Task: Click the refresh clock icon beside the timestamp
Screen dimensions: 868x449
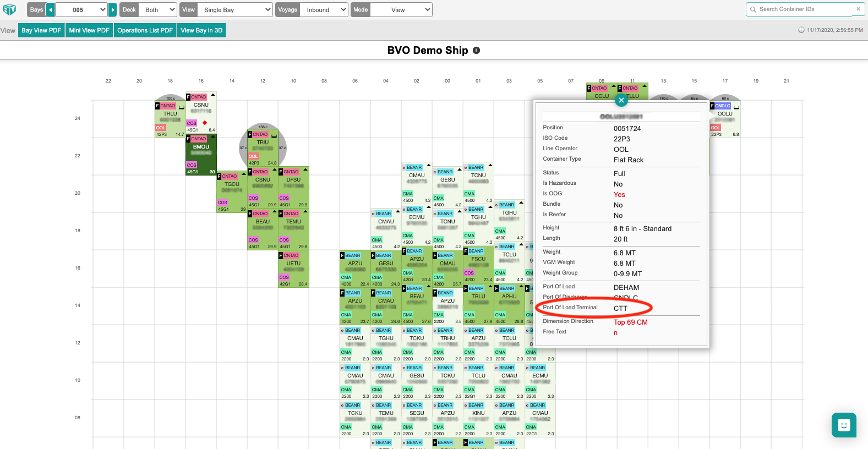Action: pos(801,30)
